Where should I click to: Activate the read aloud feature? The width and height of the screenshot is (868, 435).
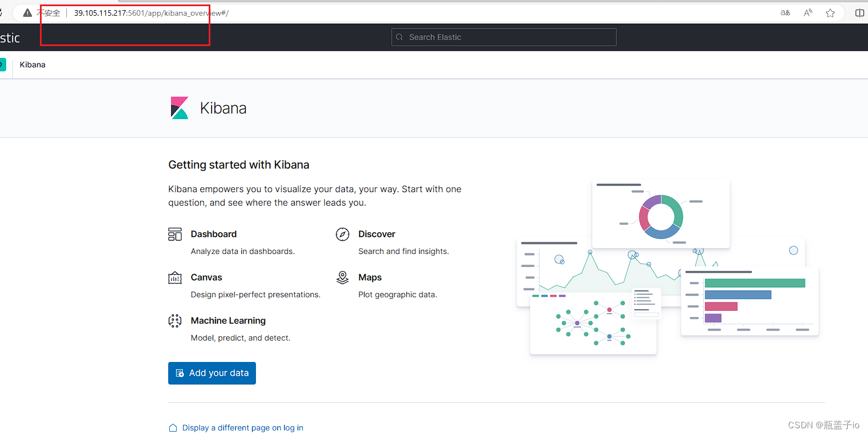(x=808, y=12)
